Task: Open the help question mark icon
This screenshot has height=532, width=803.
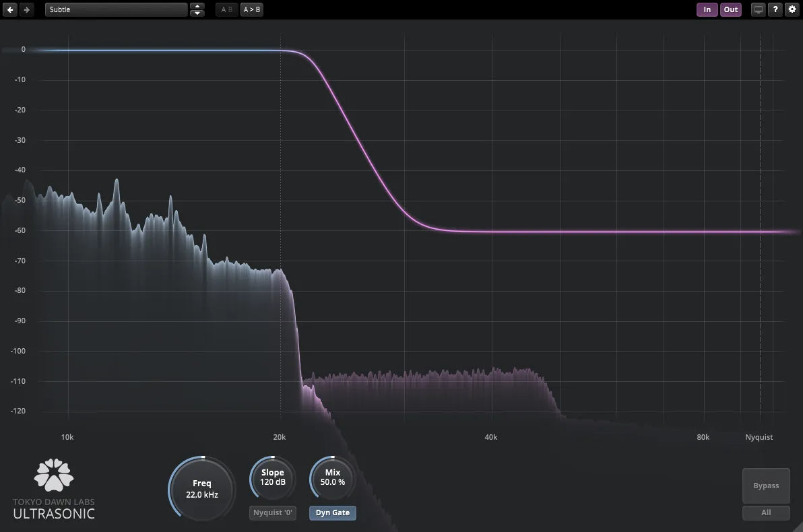Action: (775, 9)
